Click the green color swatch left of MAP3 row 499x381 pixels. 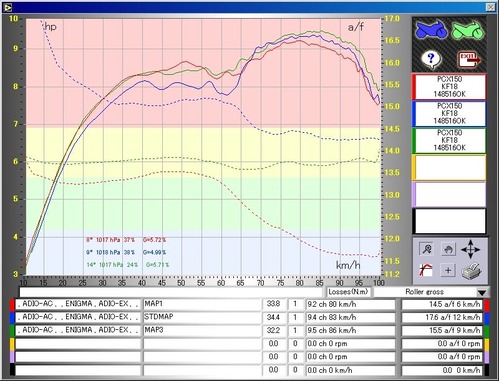12,331
